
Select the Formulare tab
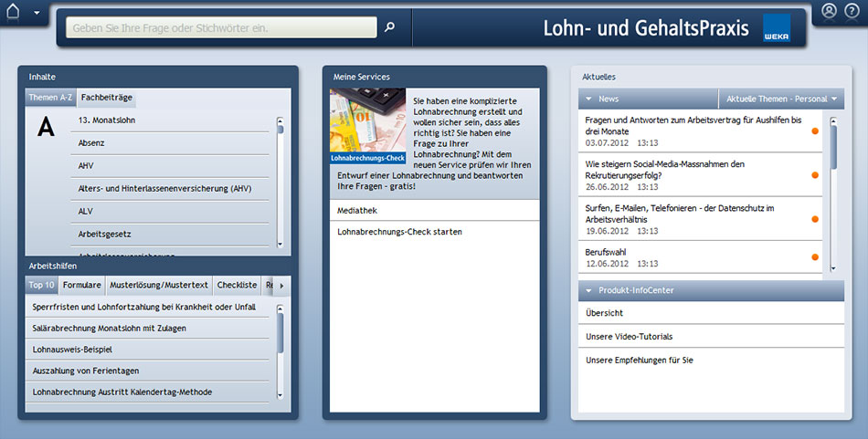82,286
